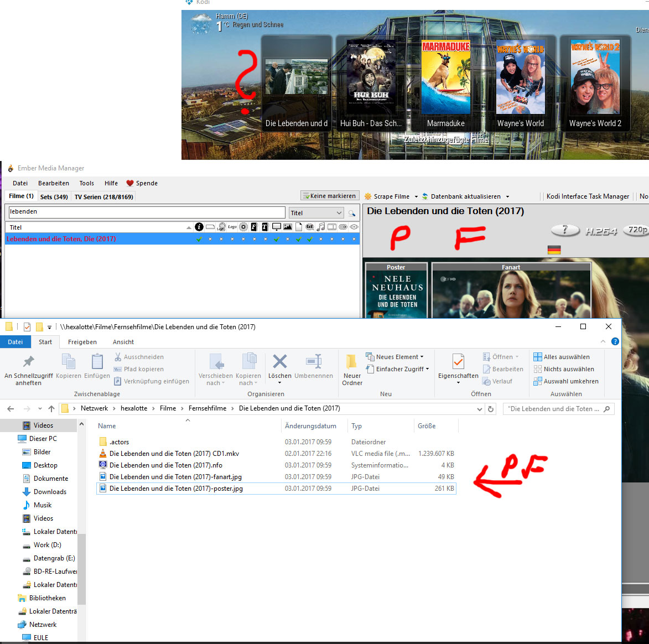Screen dimensions: 649x644
Task: Navigate back in Explorer
Action: 11,409
